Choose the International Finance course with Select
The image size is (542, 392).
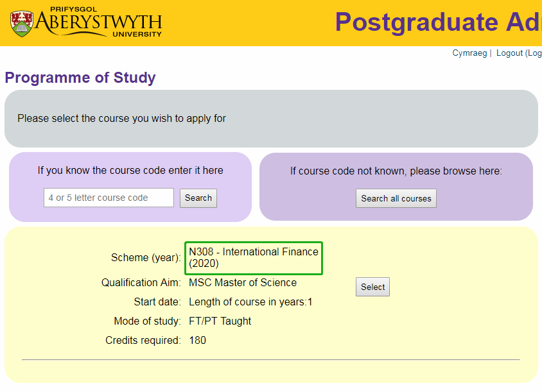tap(372, 287)
